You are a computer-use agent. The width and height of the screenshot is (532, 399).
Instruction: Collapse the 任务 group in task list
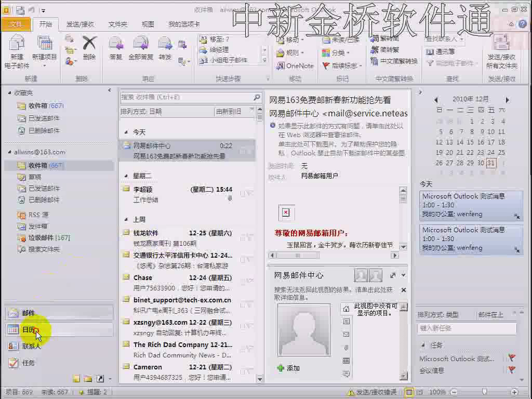pos(423,345)
